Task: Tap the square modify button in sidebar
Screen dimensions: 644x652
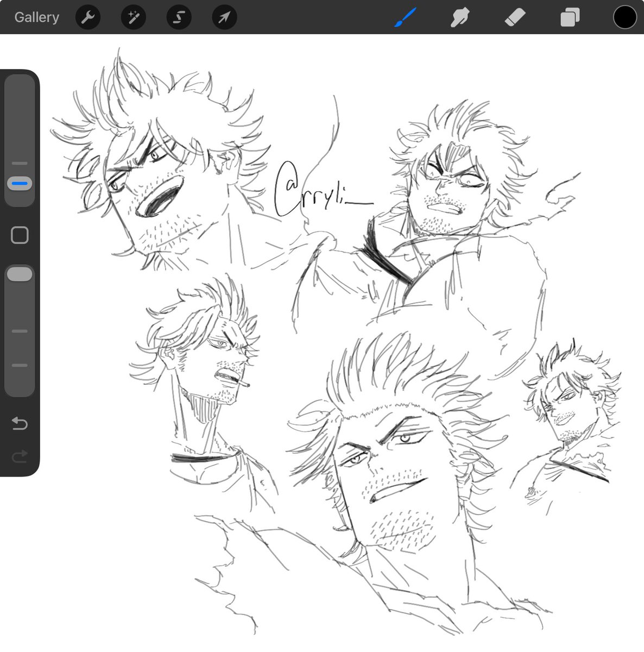Action: [x=20, y=235]
